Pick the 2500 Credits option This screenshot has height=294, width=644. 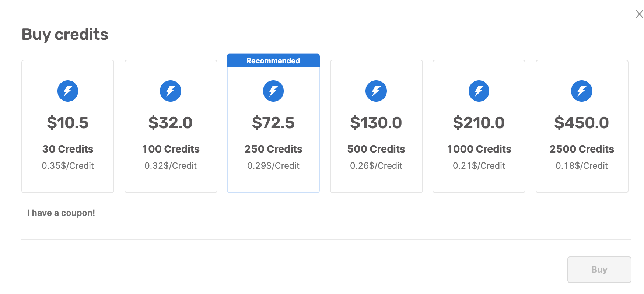coord(582,126)
